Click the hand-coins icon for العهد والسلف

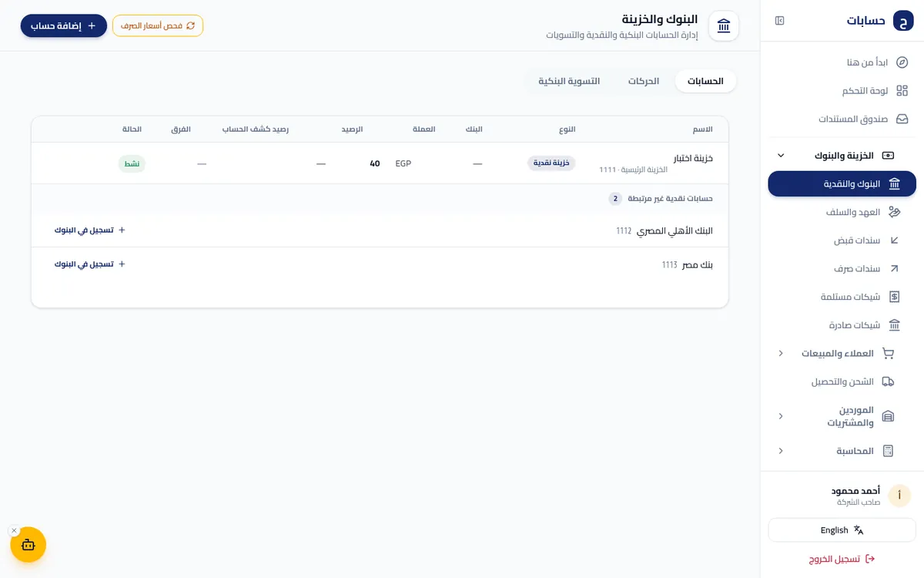(x=894, y=212)
